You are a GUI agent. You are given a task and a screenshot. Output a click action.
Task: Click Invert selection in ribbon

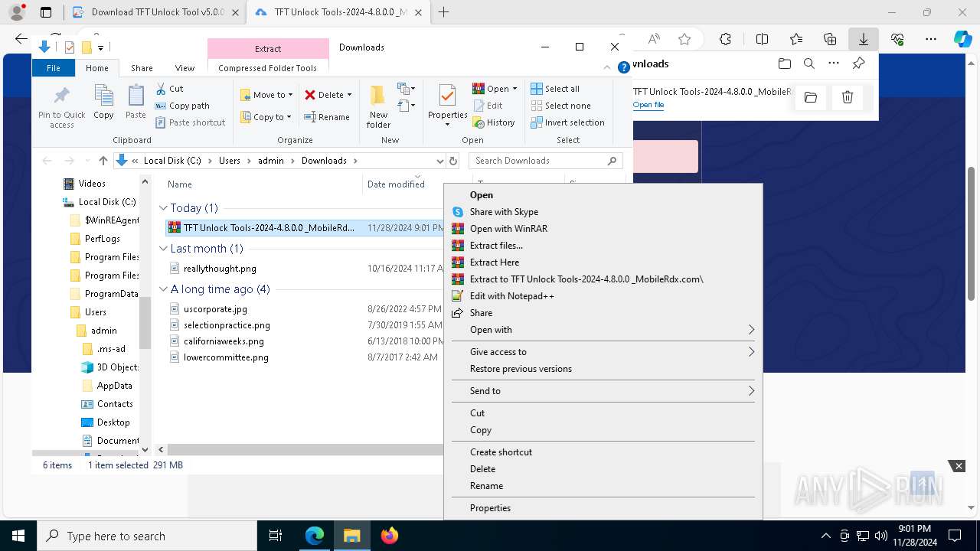click(x=567, y=122)
